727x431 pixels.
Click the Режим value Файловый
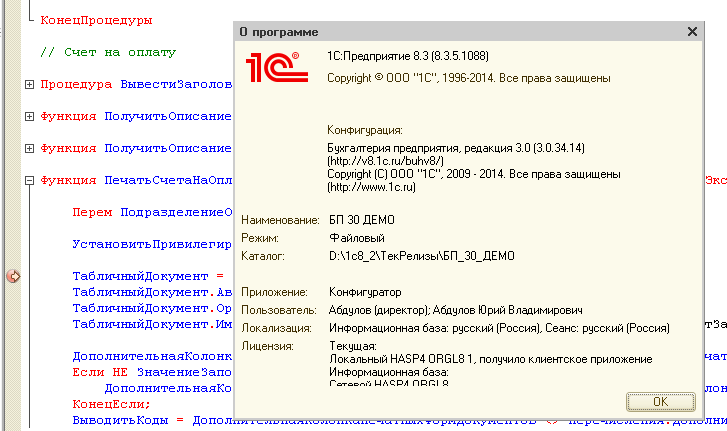357,238
